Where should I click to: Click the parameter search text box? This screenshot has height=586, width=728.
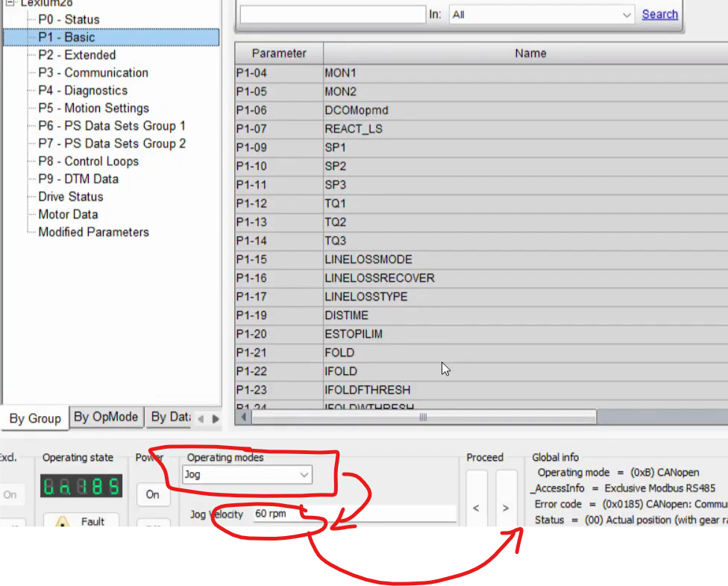coord(333,14)
